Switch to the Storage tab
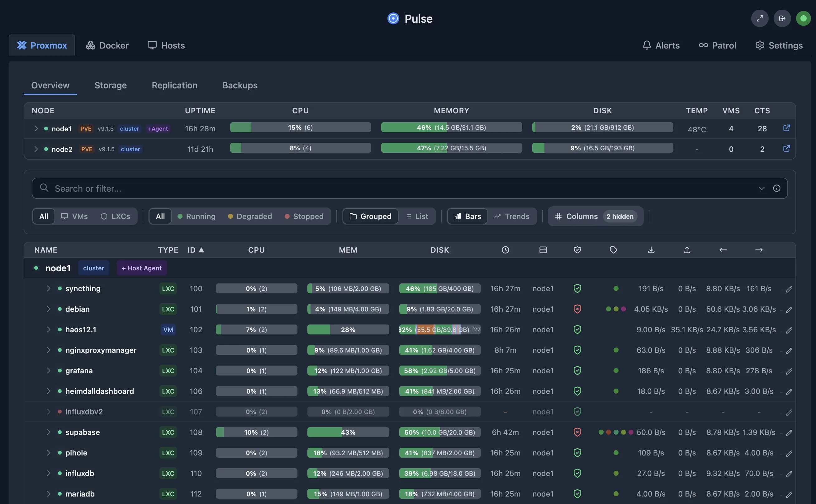The height and width of the screenshot is (504, 816). click(x=111, y=85)
